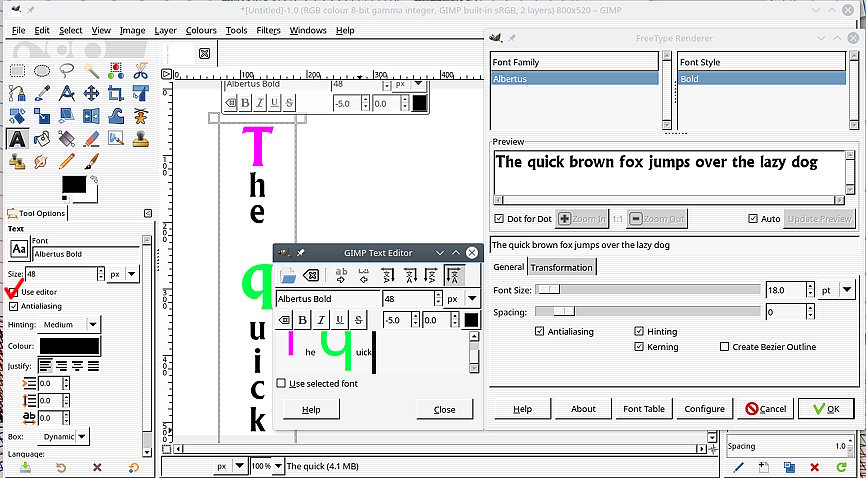The width and height of the screenshot is (866, 478).
Task: Select the Bucket Fill tool
Action: (42, 139)
